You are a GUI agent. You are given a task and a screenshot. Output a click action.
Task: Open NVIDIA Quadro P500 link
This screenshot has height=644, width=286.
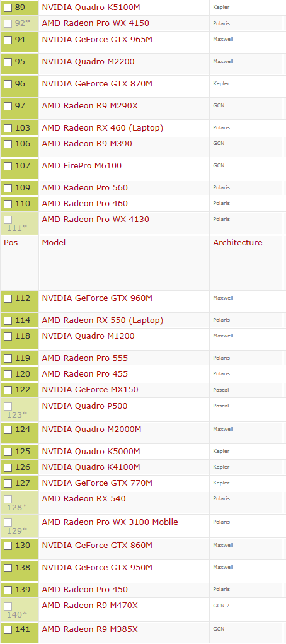[x=84, y=406]
